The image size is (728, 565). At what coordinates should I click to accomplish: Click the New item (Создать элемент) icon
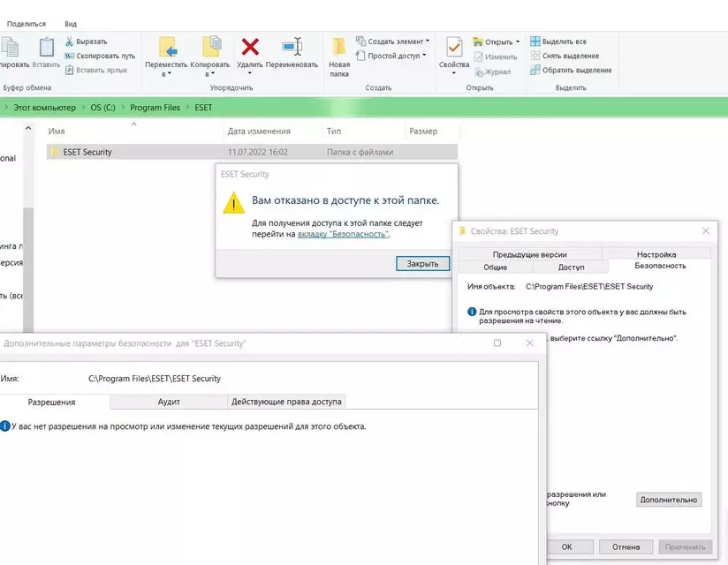point(360,41)
